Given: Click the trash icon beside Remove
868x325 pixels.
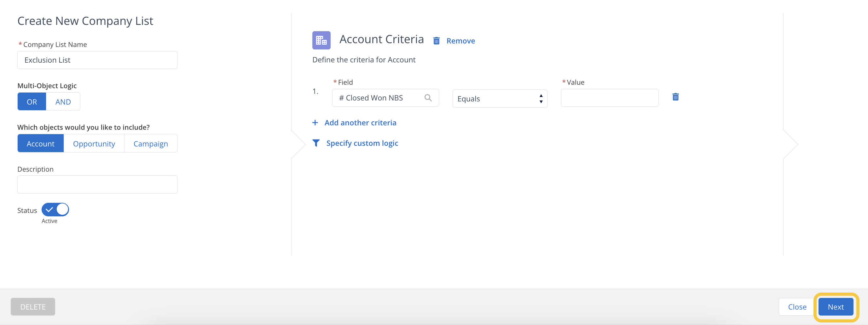Looking at the screenshot, I should [436, 41].
